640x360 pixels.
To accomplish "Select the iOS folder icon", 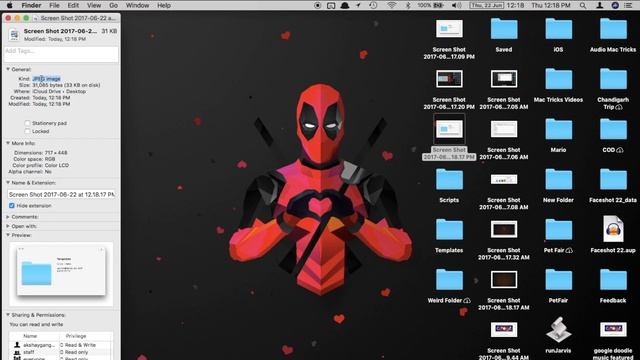I will coord(558,29).
